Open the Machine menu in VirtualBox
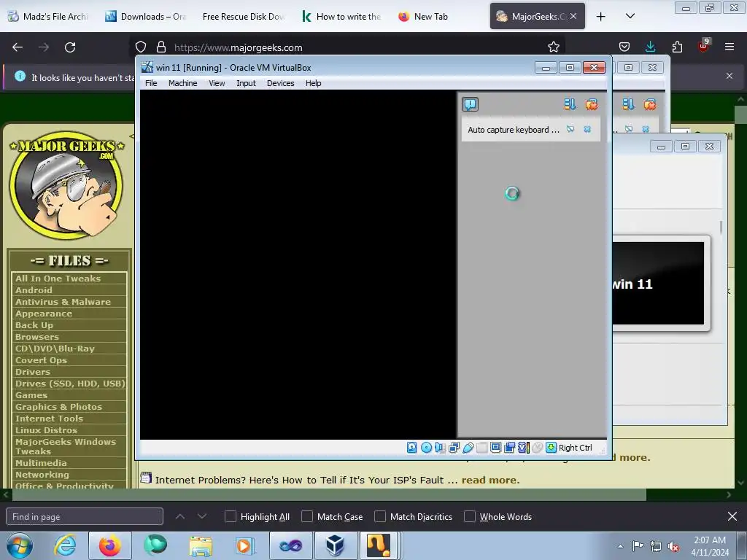Image resolution: width=747 pixels, height=560 pixels. pyautogui.click(x=182, y=83)
